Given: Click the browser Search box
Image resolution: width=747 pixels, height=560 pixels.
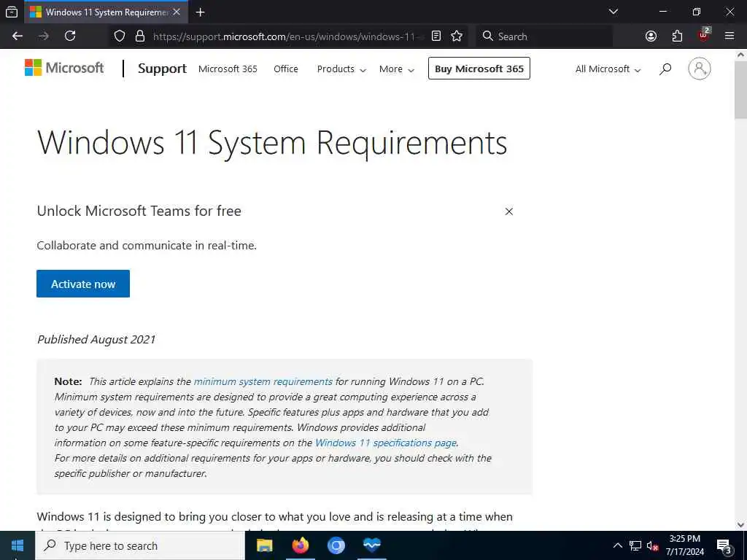Looking at the screenshot, I should tap(544, 36).
